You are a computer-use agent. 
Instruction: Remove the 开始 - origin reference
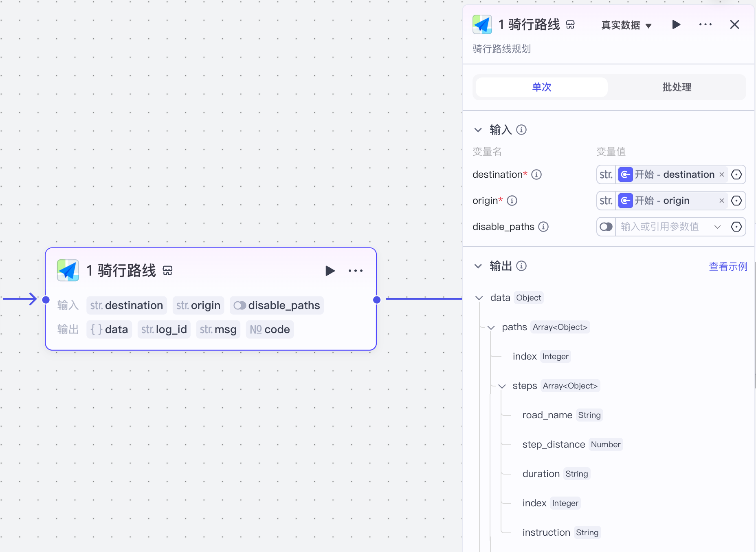(x=722, y=201)
